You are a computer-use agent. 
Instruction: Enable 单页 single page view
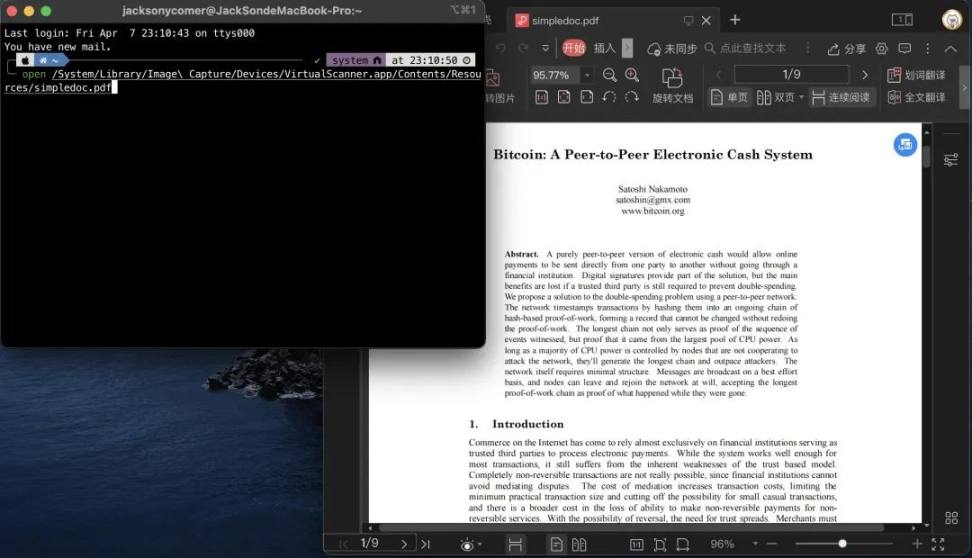click(x=729, y=97)
